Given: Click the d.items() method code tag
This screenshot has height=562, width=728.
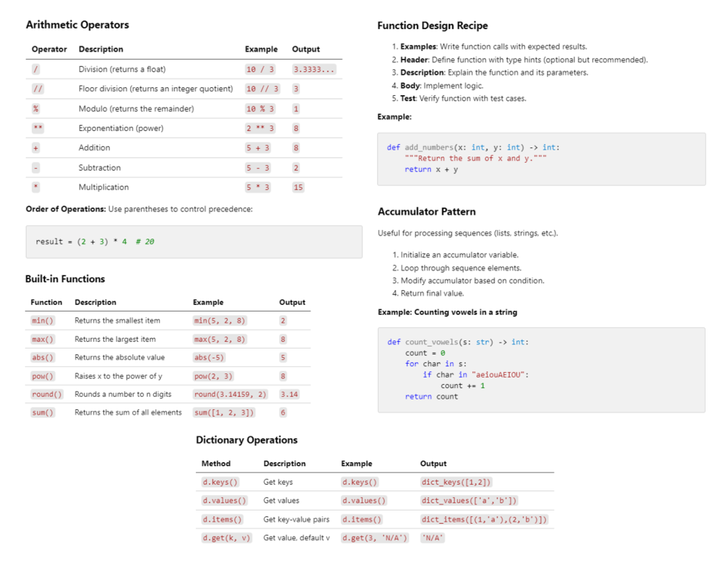Looking at the screenshot, I should 222,520.
